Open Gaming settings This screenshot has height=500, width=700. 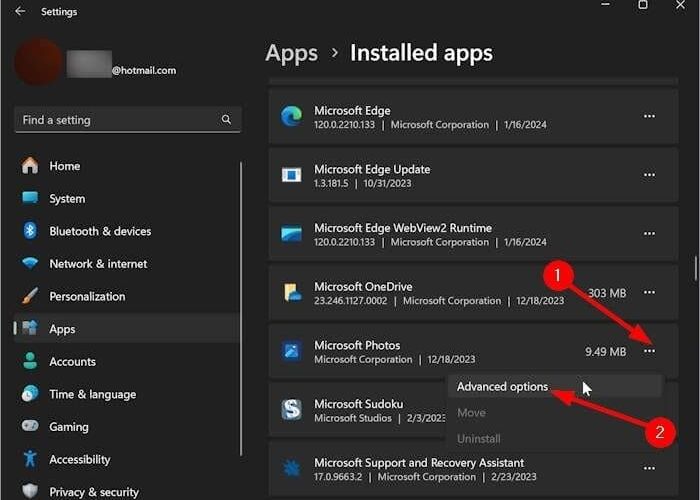tap(126, 427)
